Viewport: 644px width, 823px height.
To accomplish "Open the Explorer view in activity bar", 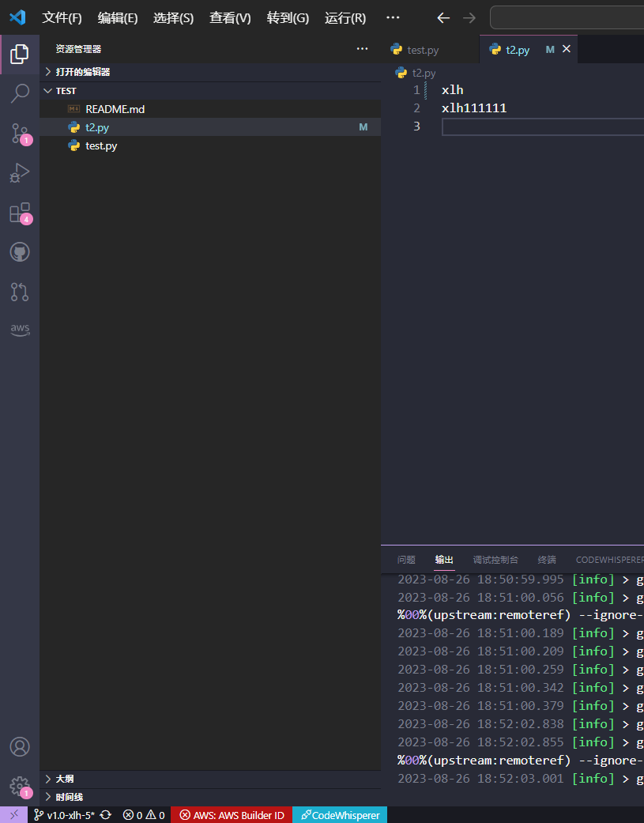I will [20, 54].
